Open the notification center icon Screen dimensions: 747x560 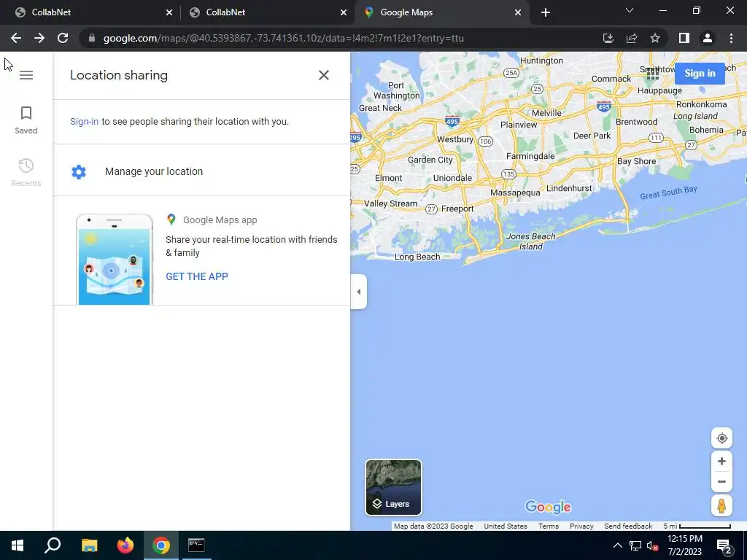point(724,545)
